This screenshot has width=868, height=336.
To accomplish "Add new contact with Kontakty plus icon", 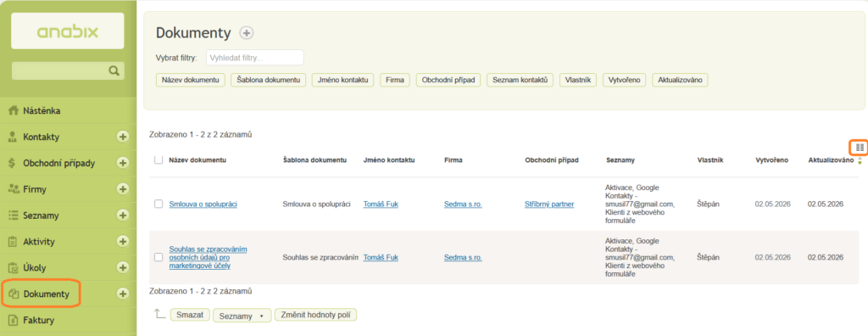I will click(123, 137).
